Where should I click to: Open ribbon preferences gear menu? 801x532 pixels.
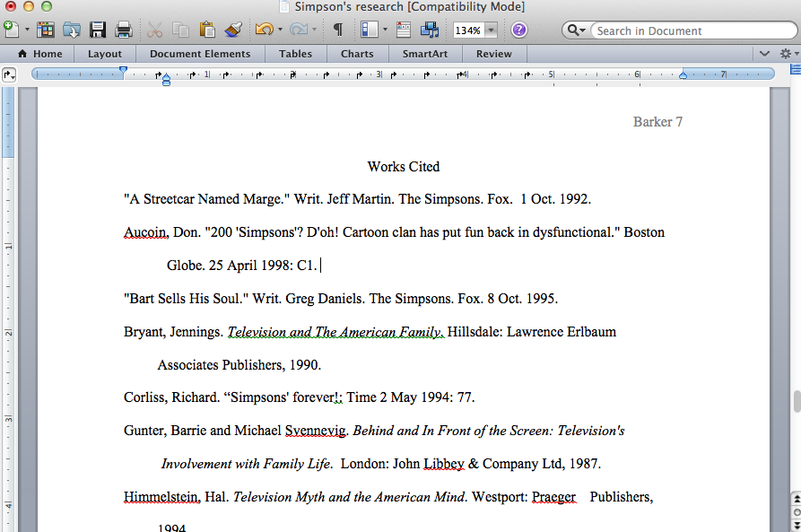click(x=788, y=54)
